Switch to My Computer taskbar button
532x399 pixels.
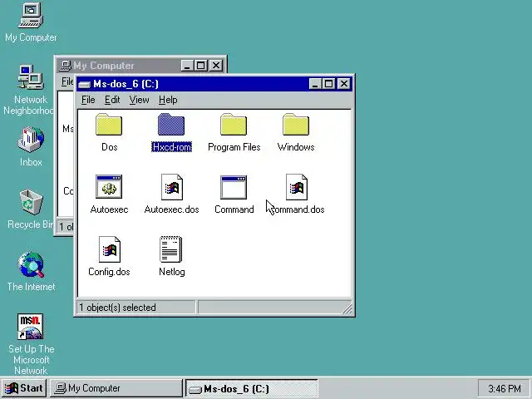[x=116, y=388]
